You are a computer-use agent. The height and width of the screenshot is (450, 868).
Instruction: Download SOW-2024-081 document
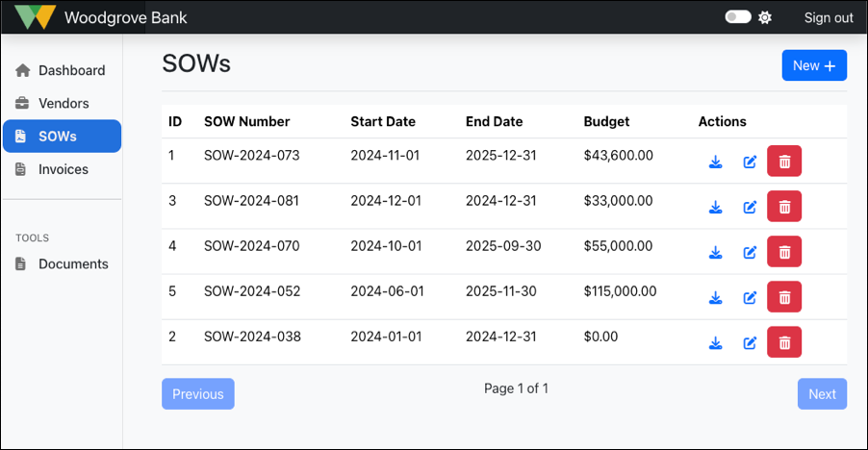pyautogui.click(x=715, y=207)
